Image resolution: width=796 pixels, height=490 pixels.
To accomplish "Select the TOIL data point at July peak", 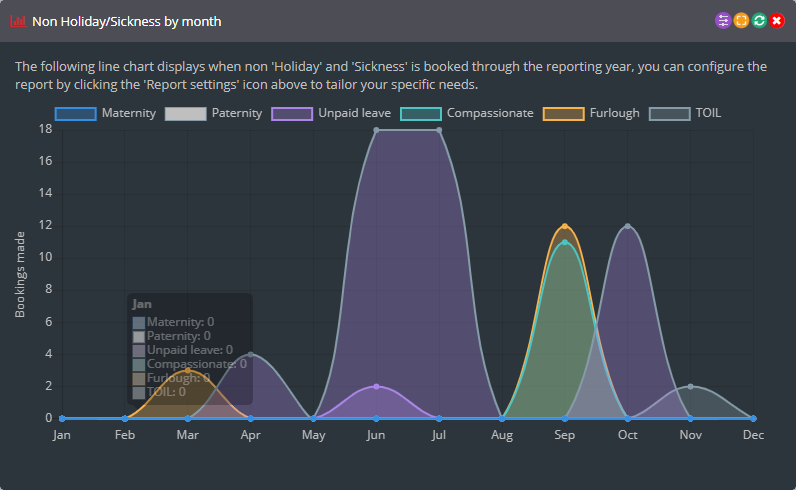I will point(439,130).
